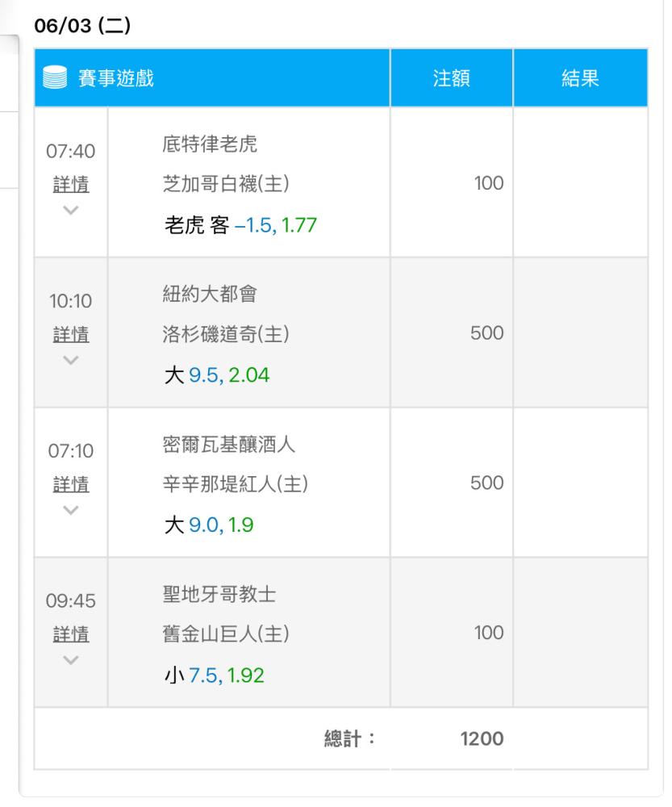Screen dimensions: 672x807
Task: Click the 注額 column header
Action: (x=451, y=78)
